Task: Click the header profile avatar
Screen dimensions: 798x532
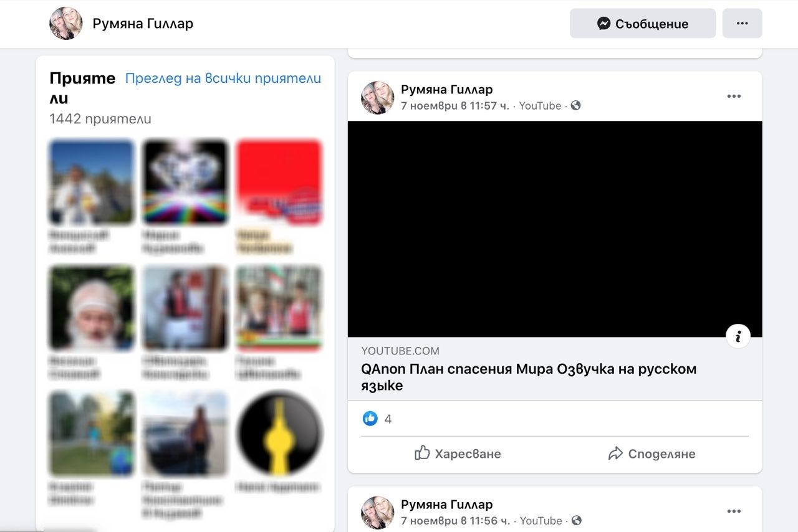Action: [x=66, y=24]
